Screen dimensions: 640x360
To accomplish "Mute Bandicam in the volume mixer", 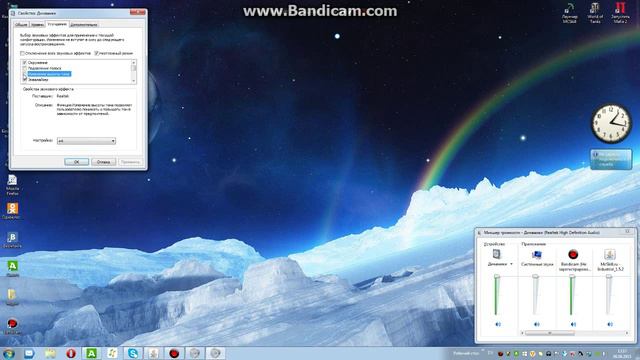I will tap(573, 324).
